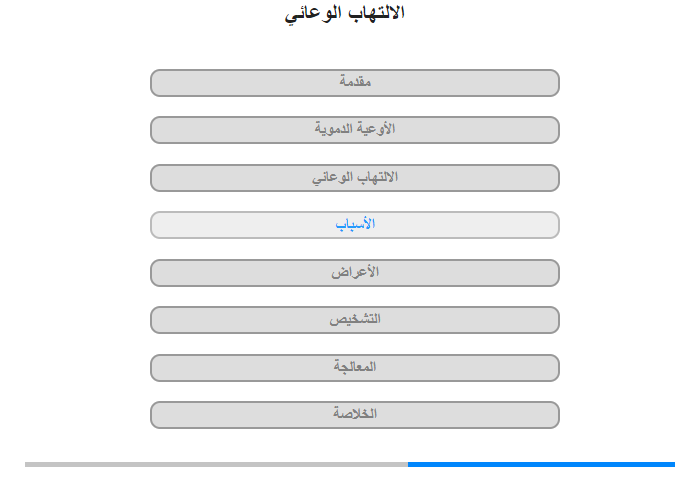The height and width of the screenshot is (480, 700).
Task: Click the Blood Vessels (الأوعية الدموية) label text
Action: click(355, 129)
